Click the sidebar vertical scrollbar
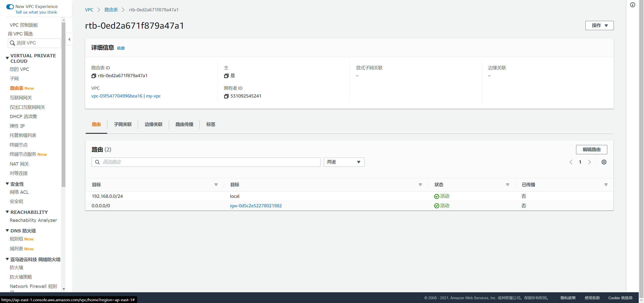 tap(63, 104)
